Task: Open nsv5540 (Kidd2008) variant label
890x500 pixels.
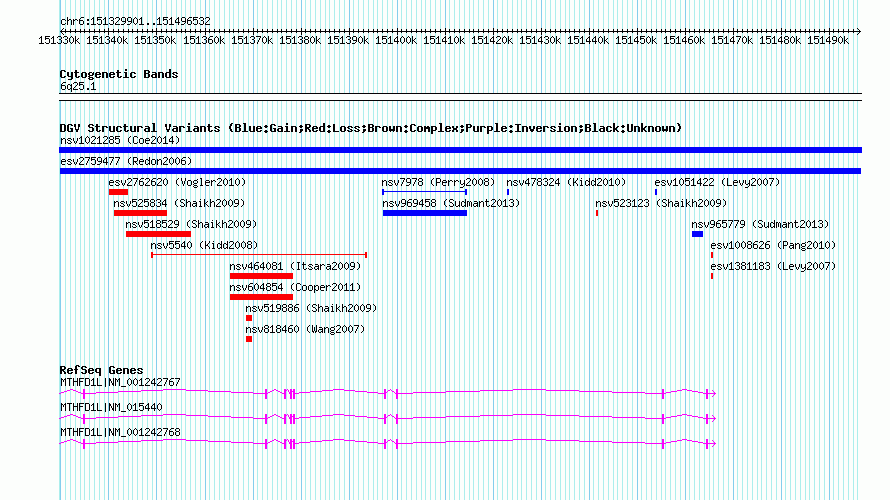Action: pos(204,245)
